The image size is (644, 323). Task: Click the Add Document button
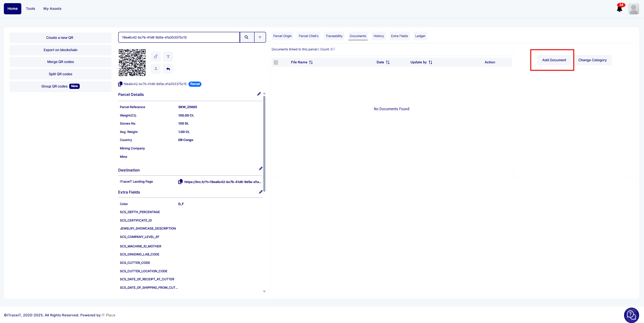(x=554, y=60)
